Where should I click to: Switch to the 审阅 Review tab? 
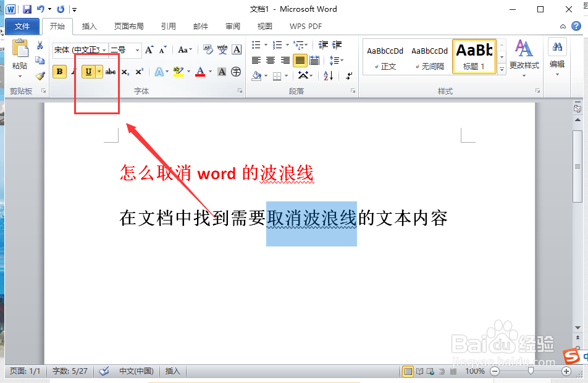click(x=233, y=27)
